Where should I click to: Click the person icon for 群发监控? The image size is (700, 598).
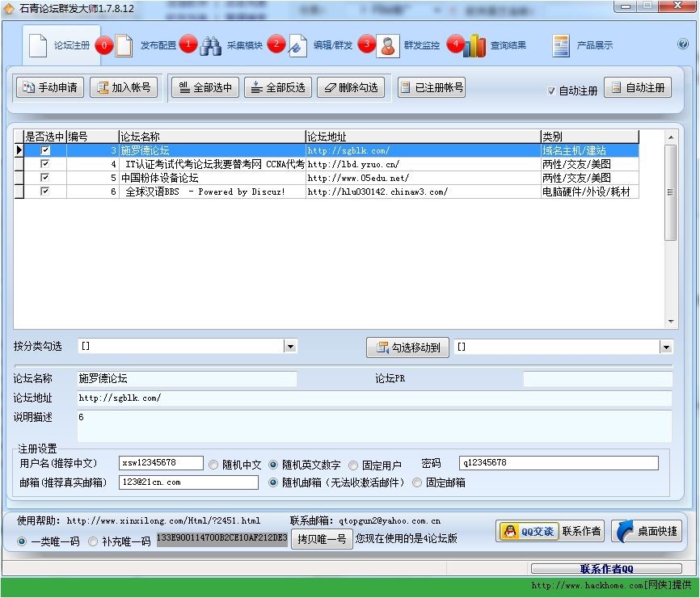click(x=388, y=46)
